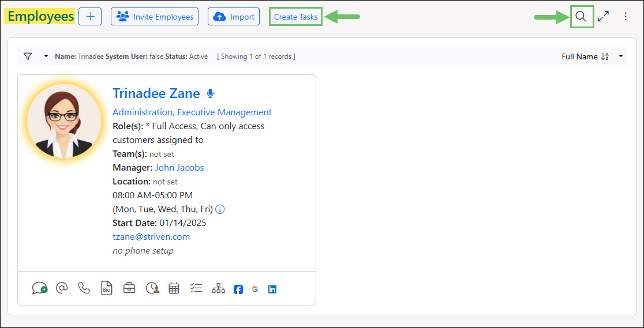The width and height of the screenshot is (644, 328).
Task: Open the org chart hierarchy icon
Action: pyautogui.click(x=218, y=288)
